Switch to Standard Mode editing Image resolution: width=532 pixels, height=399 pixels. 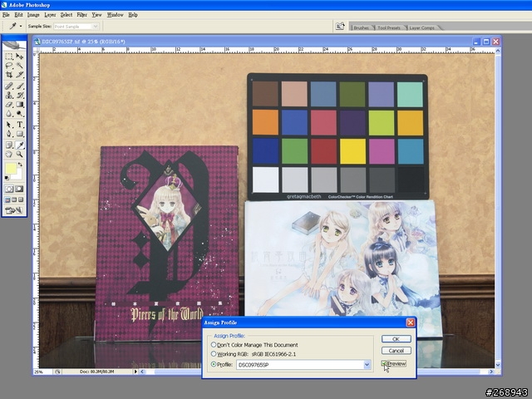click(x=9, y=189)
